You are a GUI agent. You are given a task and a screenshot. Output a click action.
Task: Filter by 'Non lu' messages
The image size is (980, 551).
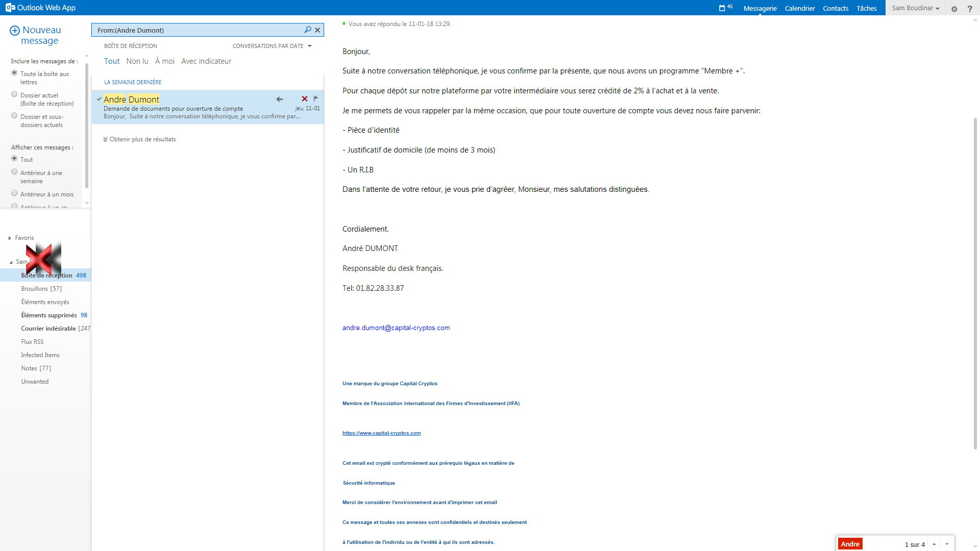(137, 61)
